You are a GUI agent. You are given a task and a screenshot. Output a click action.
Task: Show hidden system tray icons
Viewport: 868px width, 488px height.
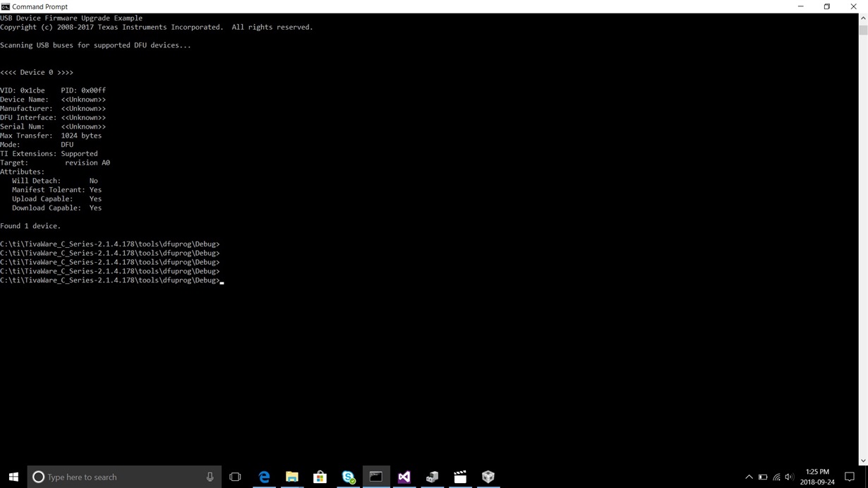click(749, 477)
